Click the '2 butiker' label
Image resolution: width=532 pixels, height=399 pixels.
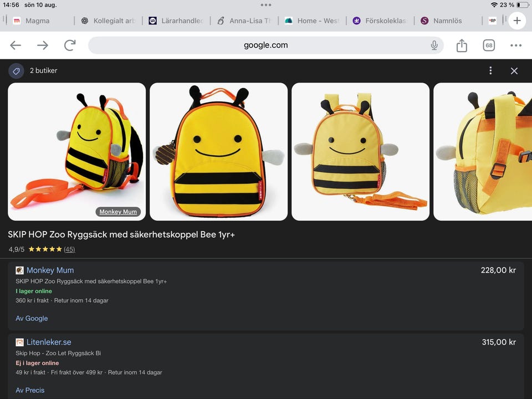(43, 70)
